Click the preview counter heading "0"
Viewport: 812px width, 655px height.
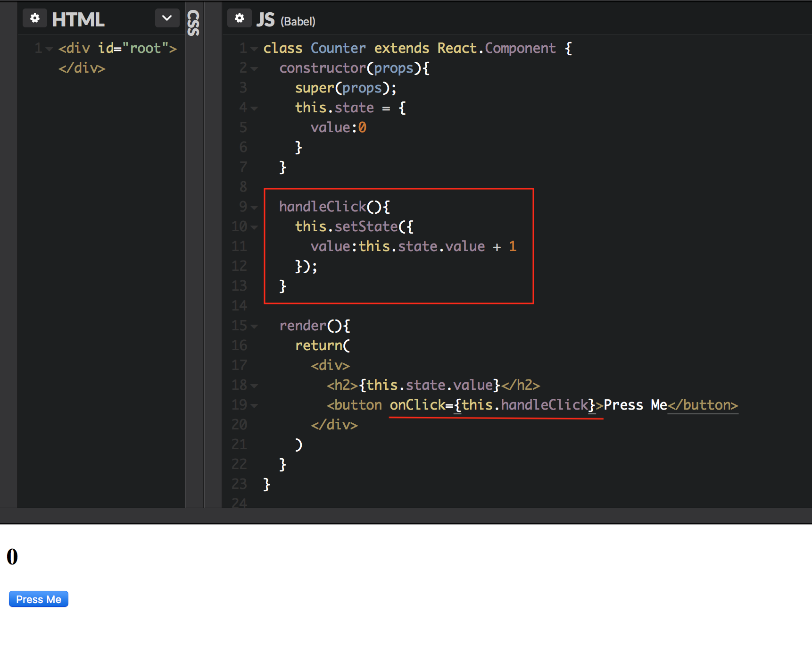click(x=12, y=557)
